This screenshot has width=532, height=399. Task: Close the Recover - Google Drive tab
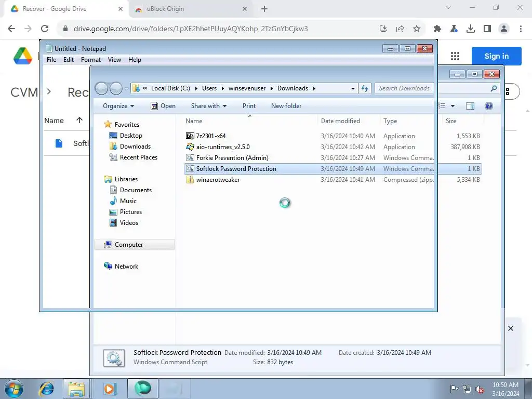(x=121, y=9)
